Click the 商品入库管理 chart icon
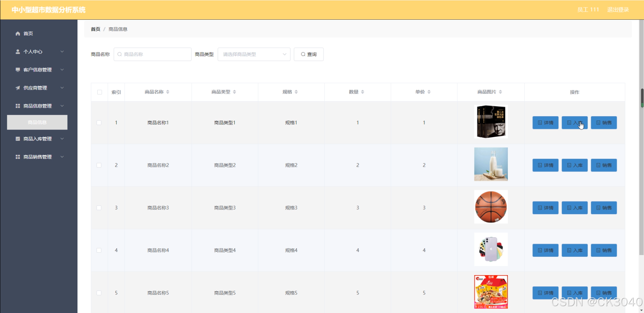The image size is (644, 313). 18,139
